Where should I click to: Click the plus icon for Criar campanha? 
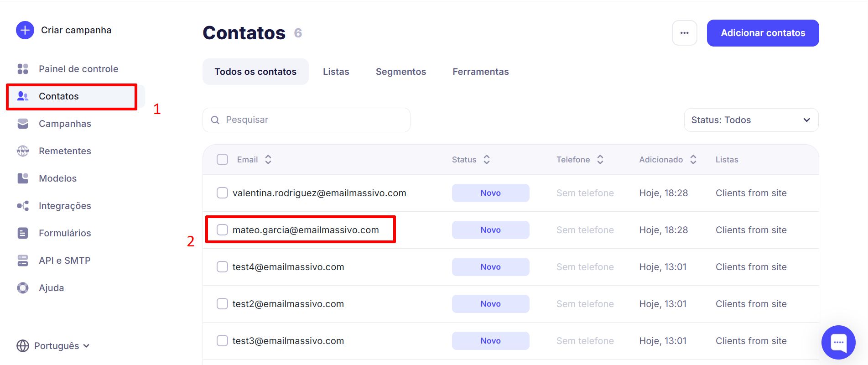(x=25, y=30)
